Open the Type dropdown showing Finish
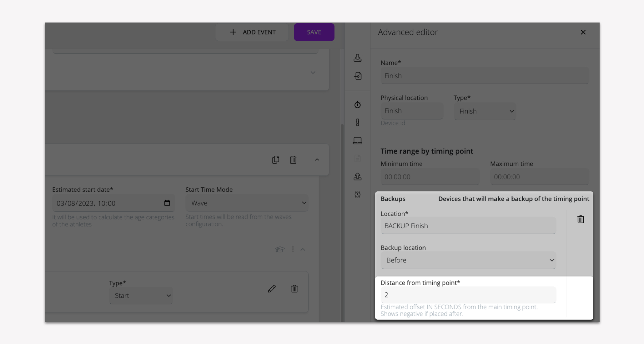Viewport: 644px width, 344px height. pos(485,111)
